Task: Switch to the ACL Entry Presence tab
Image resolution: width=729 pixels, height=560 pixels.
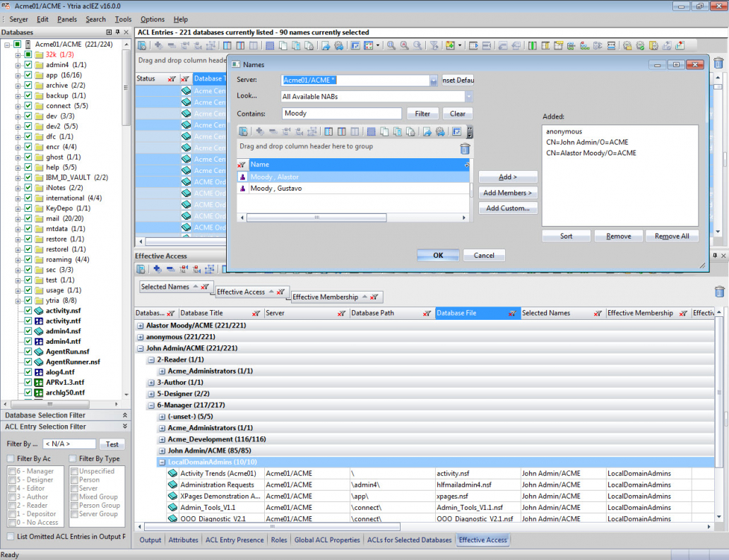Action: tap(235, 540)
